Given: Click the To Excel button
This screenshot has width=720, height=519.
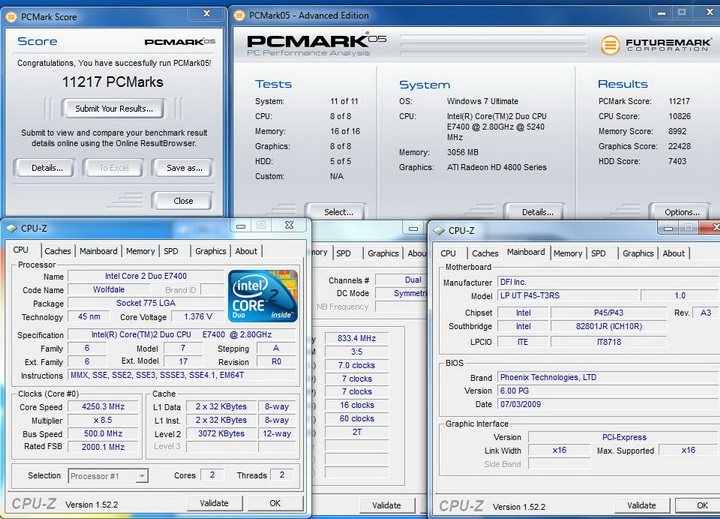Looking at the screenshot, I should 113,168.
